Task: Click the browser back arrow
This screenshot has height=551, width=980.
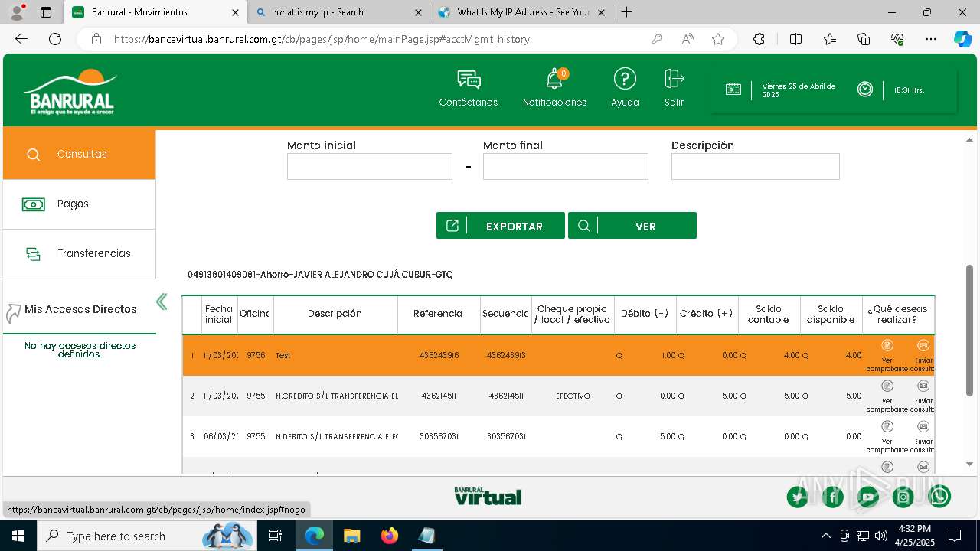Action: pyautogui.click(x=21, y=39)
